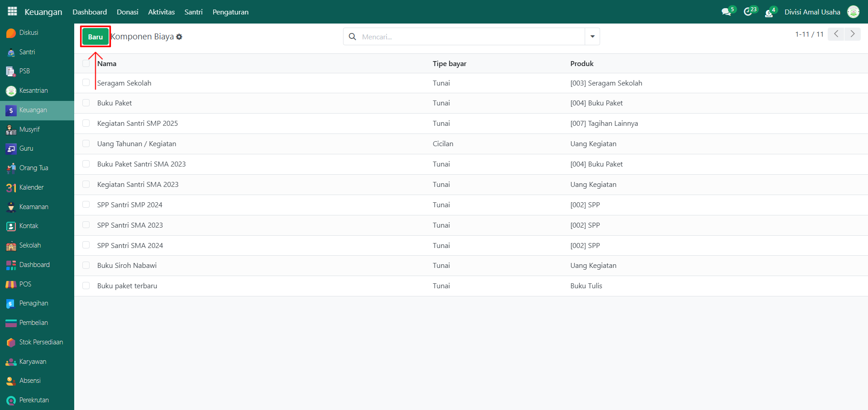Open the Stok Persediaan app in sidebar
868x410 pixels.
coord(41,342)
